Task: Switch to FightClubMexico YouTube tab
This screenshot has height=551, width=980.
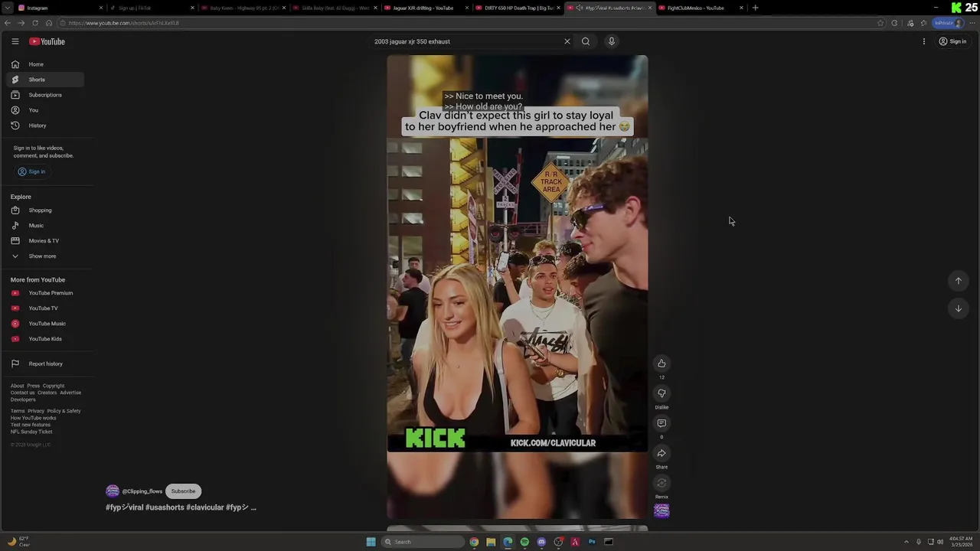Action: point(701,8)
